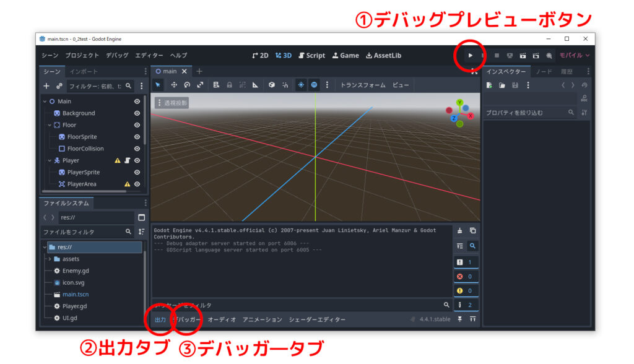The image size is (634, 364).
Task: Open the モバイル renderer dropdown
Action: pyautogui.click(x=574, y=56)
